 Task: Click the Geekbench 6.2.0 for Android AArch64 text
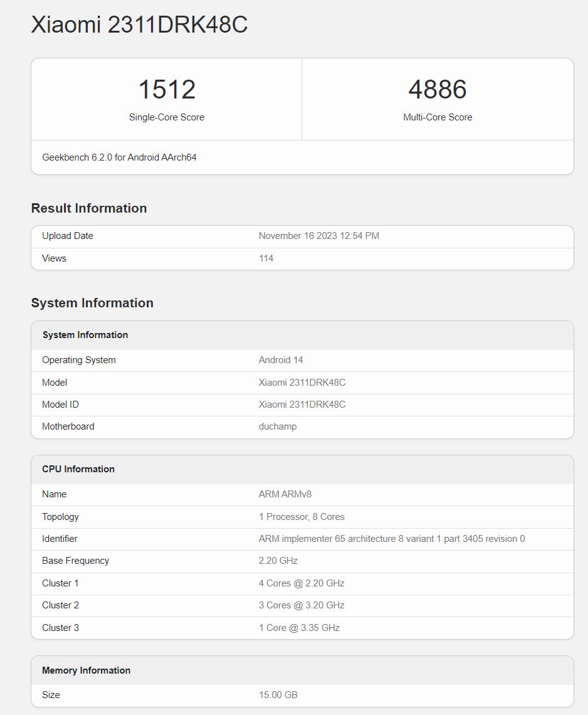(x=120, y=157)
